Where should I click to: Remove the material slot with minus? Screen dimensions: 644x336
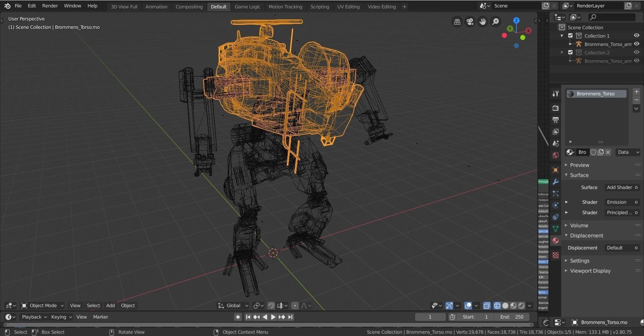636,100
